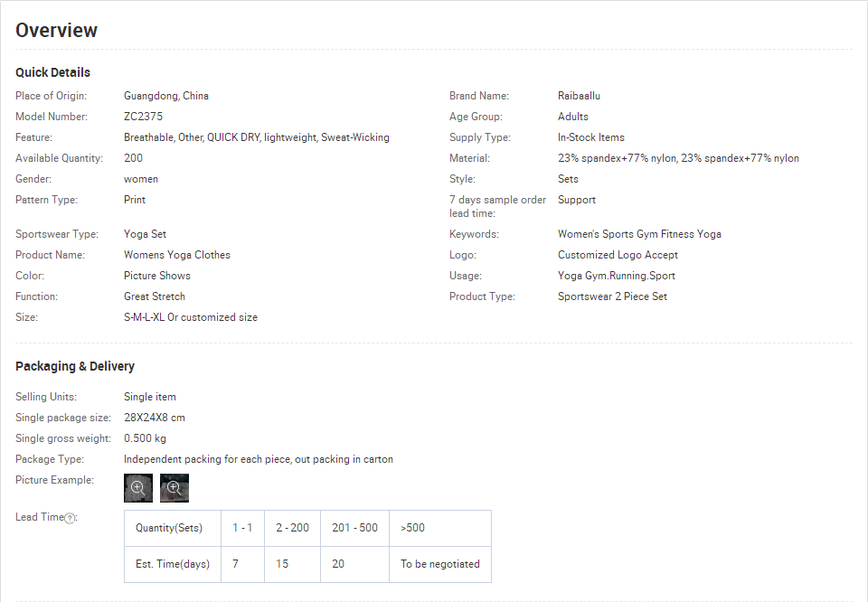Click the sample order value "Support"
The width and height of the screenshot is (868, 602).
click(x=577, y=200)
